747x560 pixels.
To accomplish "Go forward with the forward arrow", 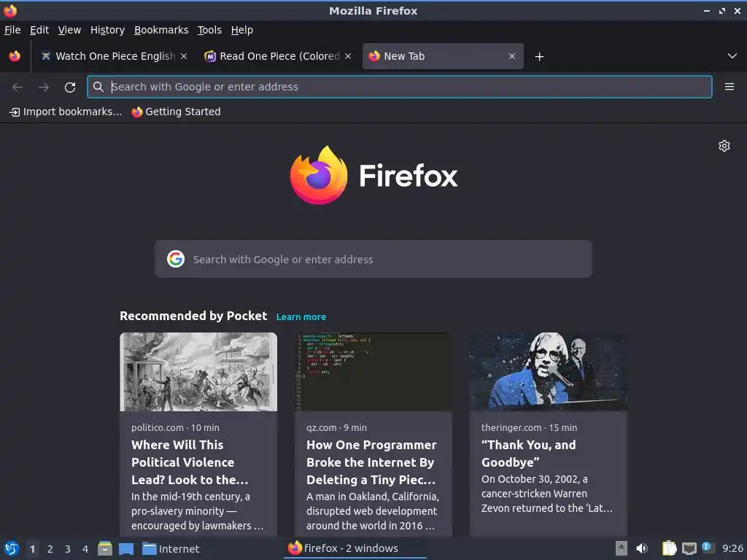I will pyautogui.click(x=43, y=87).
